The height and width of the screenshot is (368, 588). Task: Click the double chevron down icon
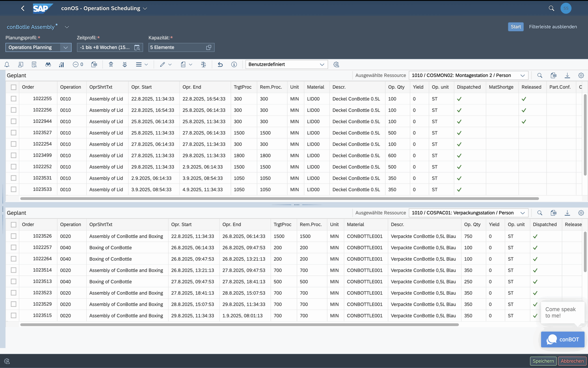[125, 65]
